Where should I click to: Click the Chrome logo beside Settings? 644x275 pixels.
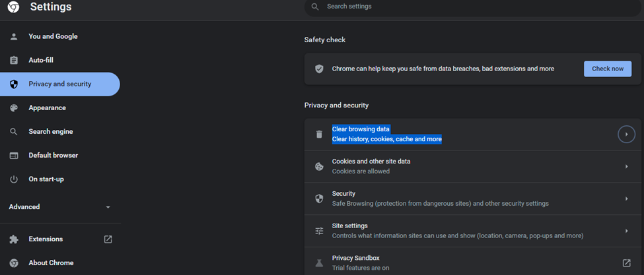pos(14,7)
